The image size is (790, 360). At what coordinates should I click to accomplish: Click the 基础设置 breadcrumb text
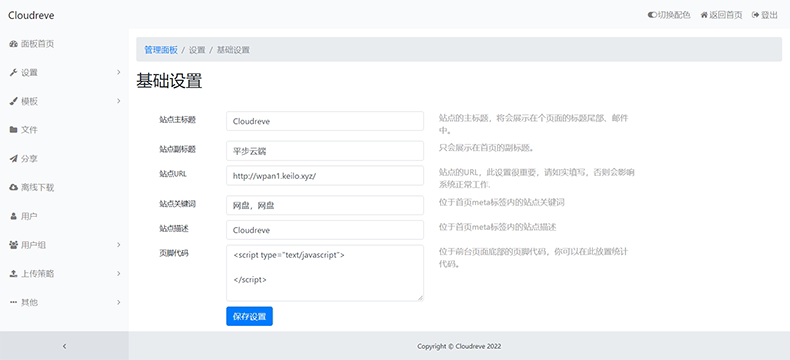coord(233,50)
